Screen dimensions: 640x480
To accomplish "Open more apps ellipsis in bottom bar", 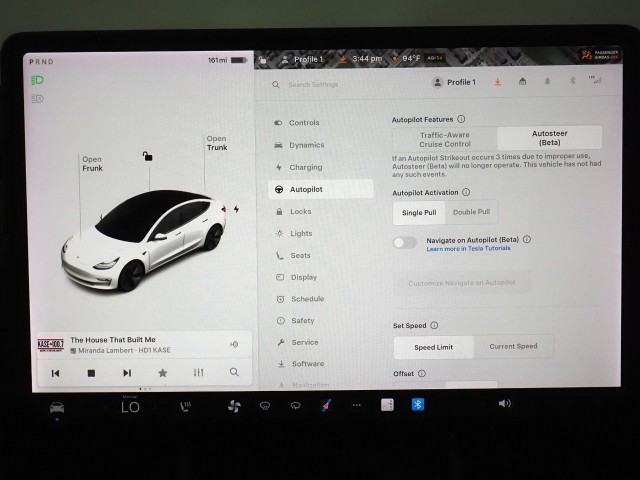I will [356, 405].
